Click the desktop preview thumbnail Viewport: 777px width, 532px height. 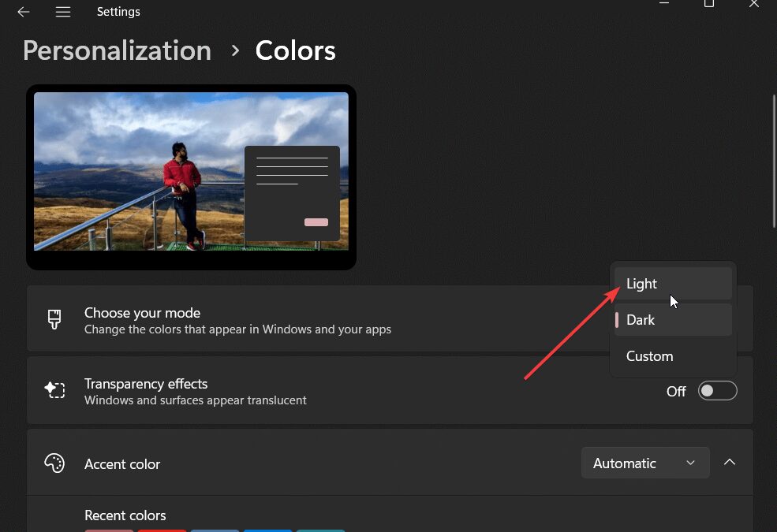[192, 177]
